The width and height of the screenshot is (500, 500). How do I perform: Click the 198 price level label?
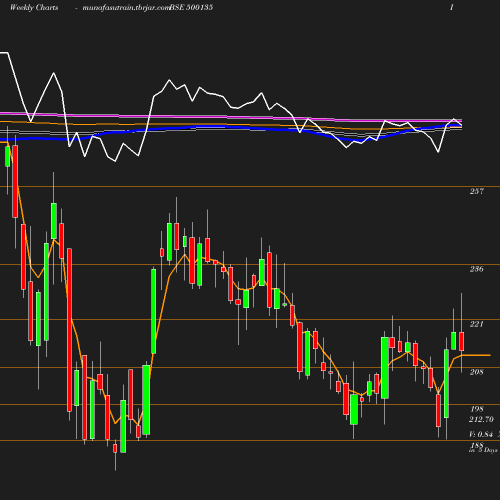[477, 409]
